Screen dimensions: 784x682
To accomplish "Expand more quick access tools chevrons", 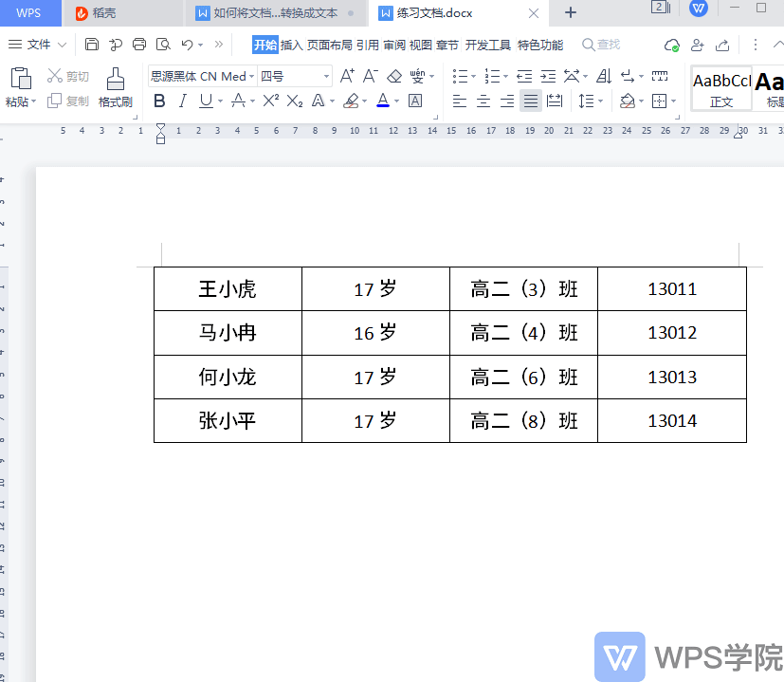I will click(218, 44).
